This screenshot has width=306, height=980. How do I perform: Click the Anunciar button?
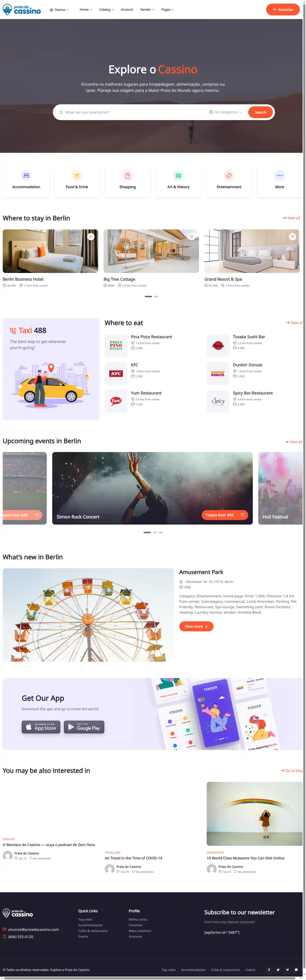pyautogui.click(x=283, y=10)
